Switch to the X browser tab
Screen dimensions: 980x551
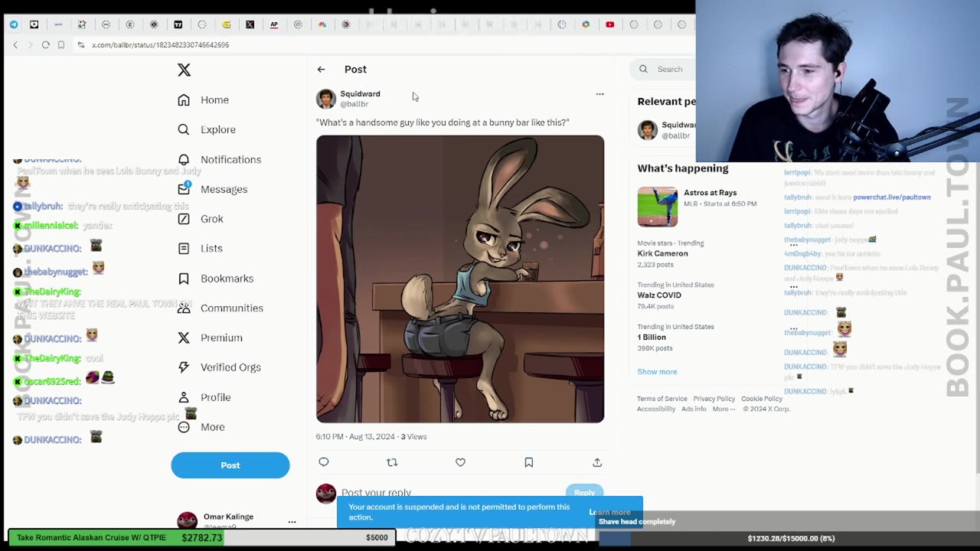click(250, 24)
